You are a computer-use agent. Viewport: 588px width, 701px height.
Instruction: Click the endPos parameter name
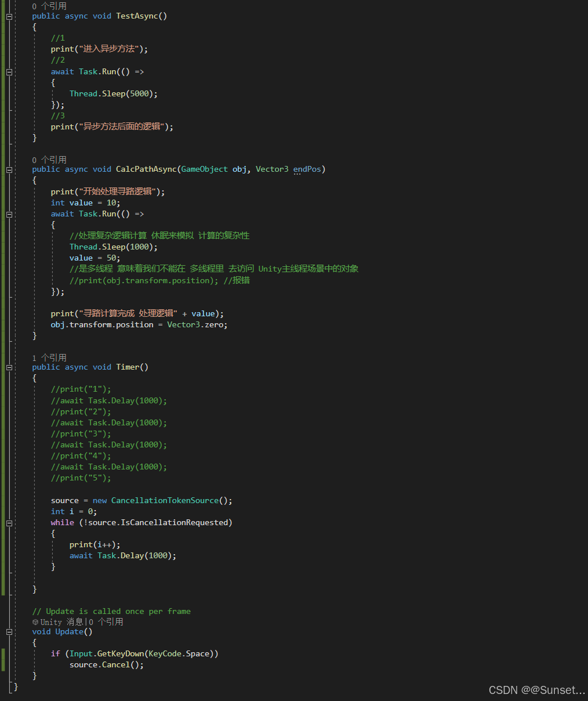tap(307, 169)
